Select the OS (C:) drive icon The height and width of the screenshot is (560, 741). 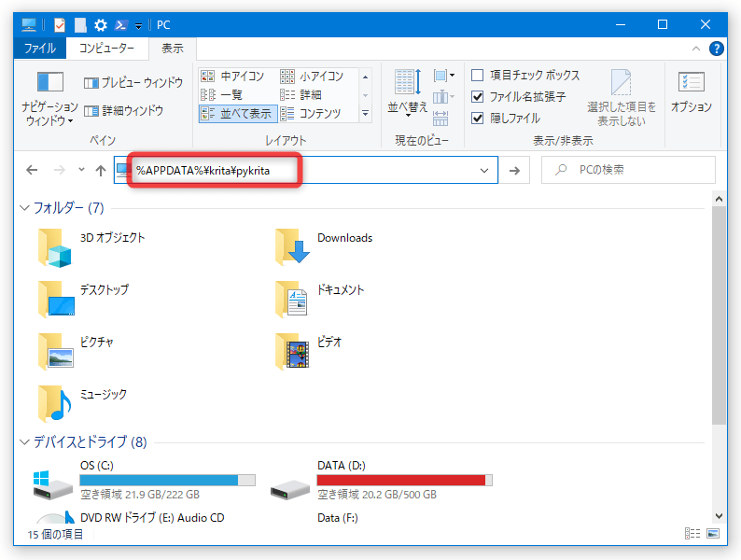click(x=52, y=484)
